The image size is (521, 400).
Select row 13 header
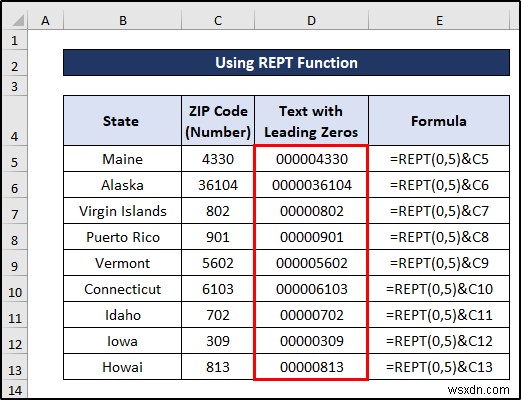pyautogui.click(x=15, y=367)
